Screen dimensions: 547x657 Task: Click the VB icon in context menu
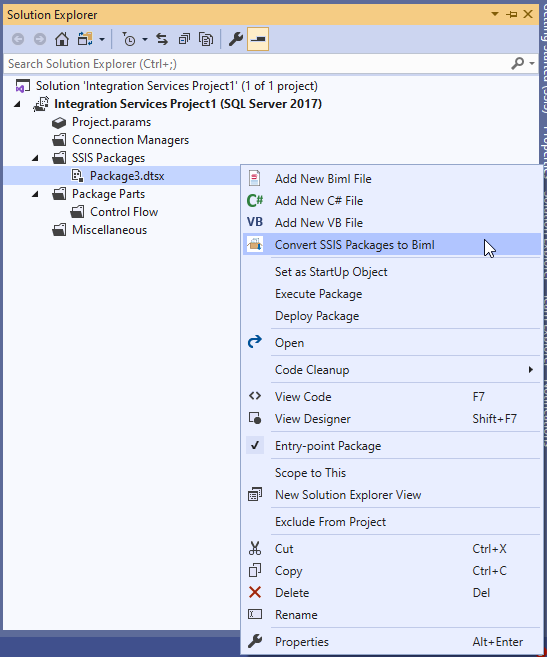click(255, 222)
